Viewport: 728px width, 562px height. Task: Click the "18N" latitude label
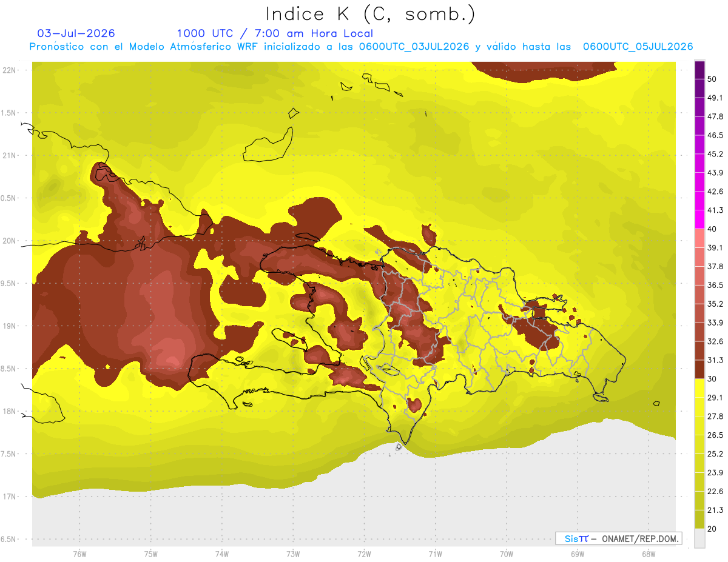click(x=9, y=412)
